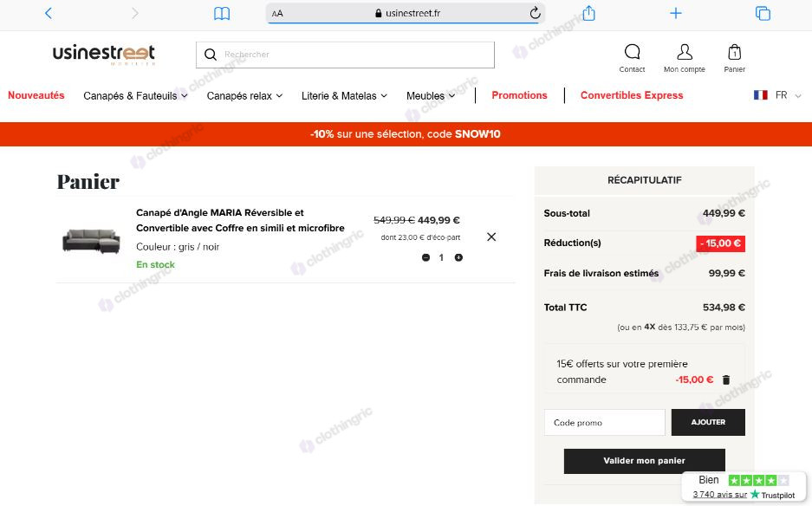Expand Literie & Matelas menu
812x506 pixels.
click(344, 96)
